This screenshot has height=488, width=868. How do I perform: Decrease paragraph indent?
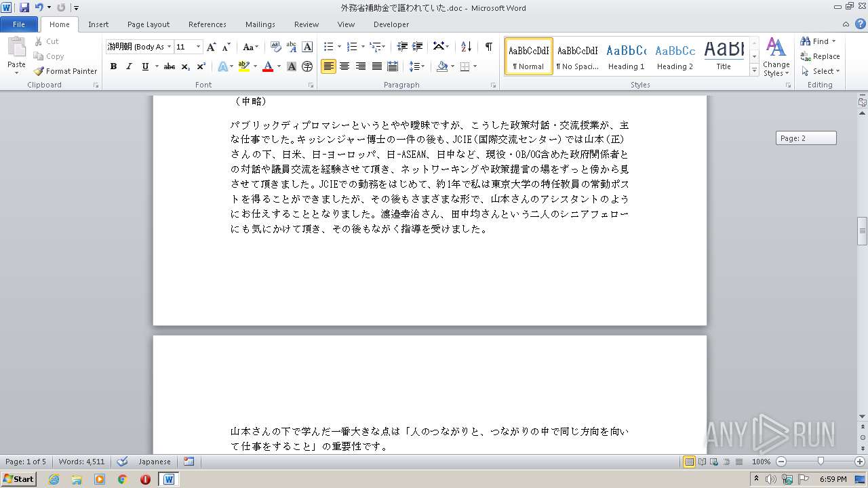(402, 47)
